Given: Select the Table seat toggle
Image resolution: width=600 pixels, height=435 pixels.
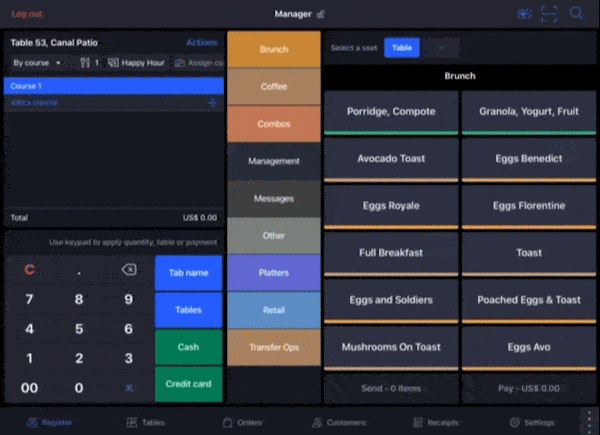Looking at the screenshot, I should click(x=401, y=47).
